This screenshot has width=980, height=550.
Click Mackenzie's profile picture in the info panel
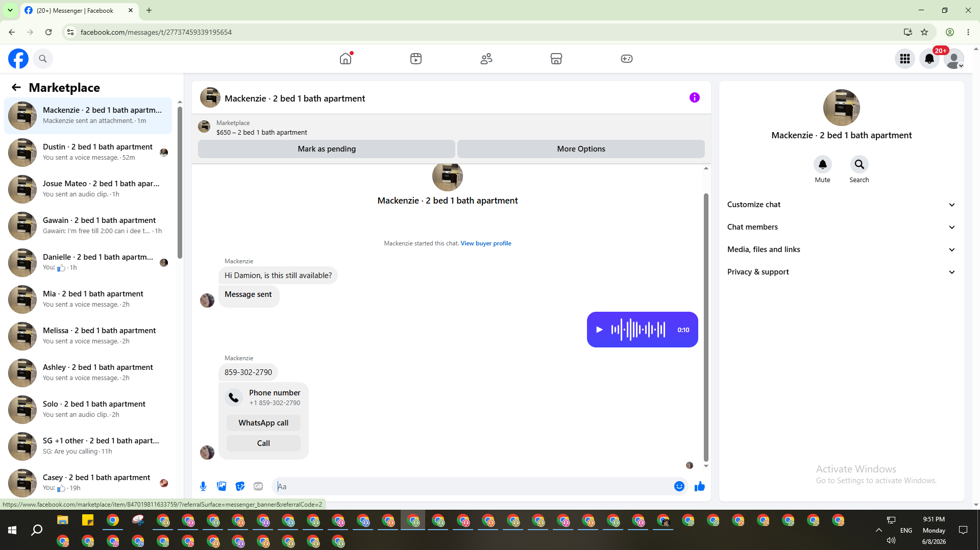(841, 108)
